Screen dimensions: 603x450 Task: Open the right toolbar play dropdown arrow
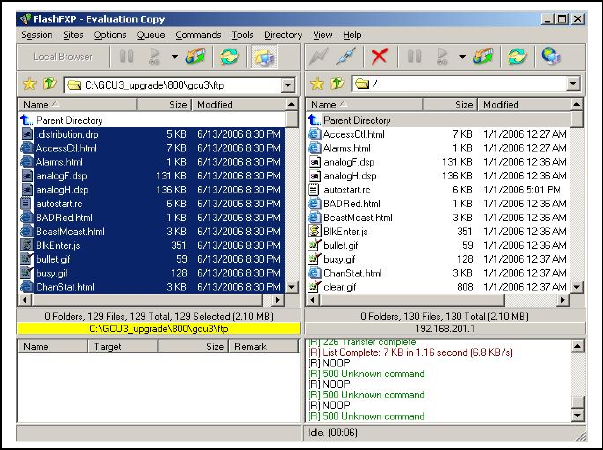[x=462, y=57]
